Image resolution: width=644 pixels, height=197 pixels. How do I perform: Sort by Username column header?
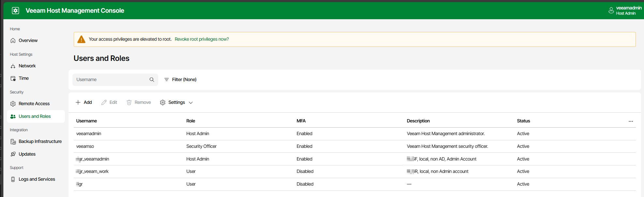(86, 121)
